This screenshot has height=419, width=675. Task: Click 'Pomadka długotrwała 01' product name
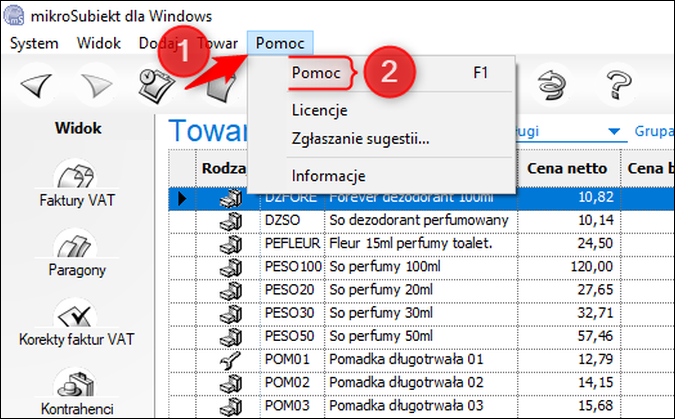click(x=406, y=360)
